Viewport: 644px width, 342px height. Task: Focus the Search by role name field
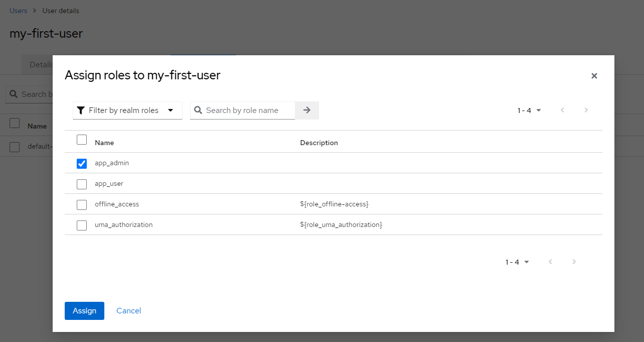[x=249, y=110]
